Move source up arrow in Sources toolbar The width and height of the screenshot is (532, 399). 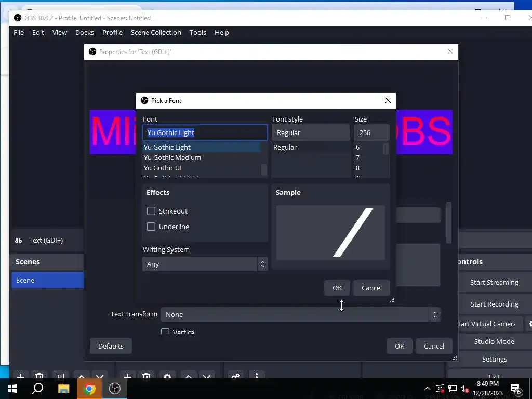coord(189,376)
